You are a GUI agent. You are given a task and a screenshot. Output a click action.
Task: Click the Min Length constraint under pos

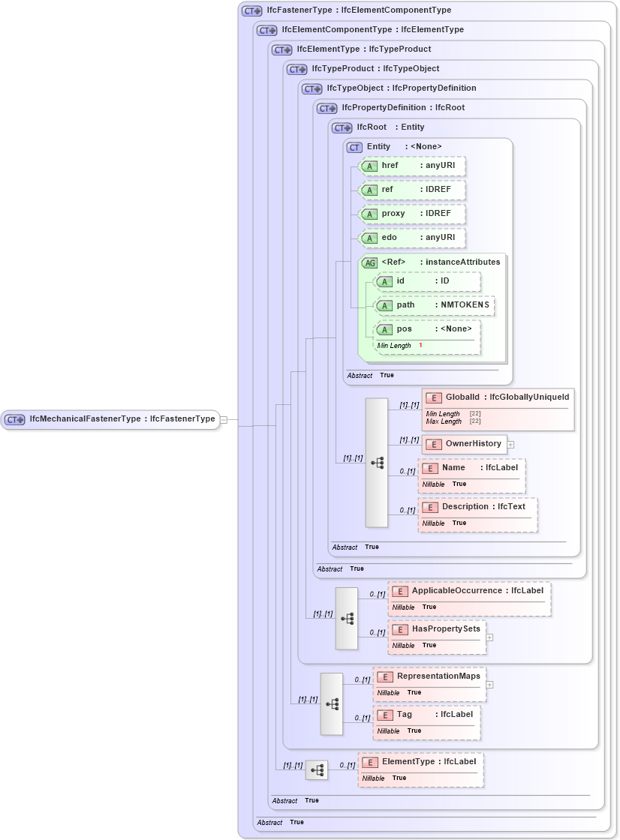click(394, 346)
